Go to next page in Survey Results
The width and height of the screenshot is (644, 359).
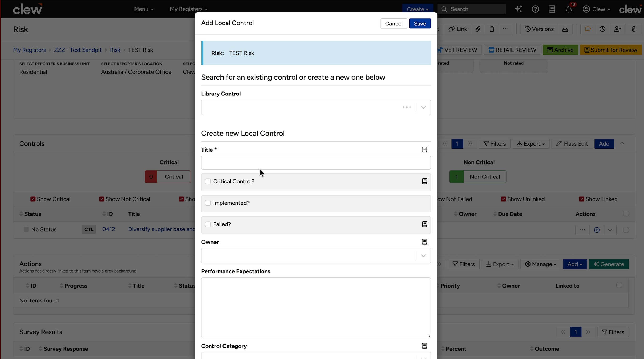(x=588, y=332)
